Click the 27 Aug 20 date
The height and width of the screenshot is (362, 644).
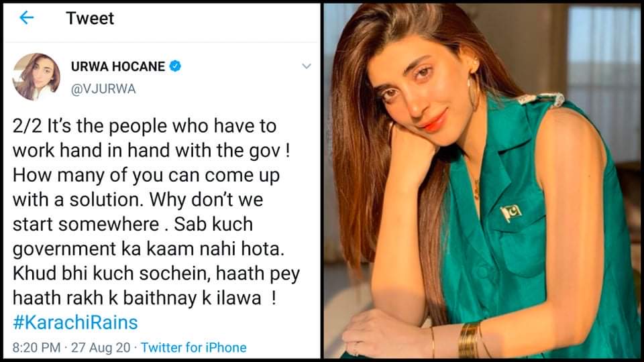pyautogui.click(x=101, y=348)
